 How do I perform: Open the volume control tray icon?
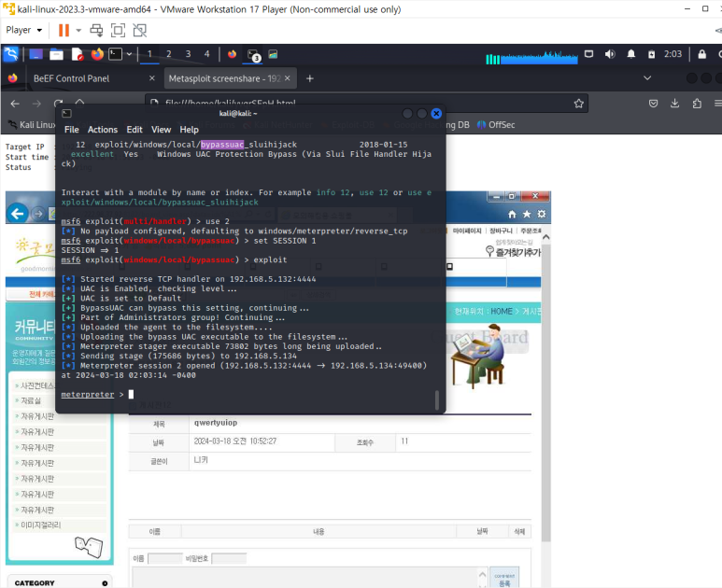(610, 54)
